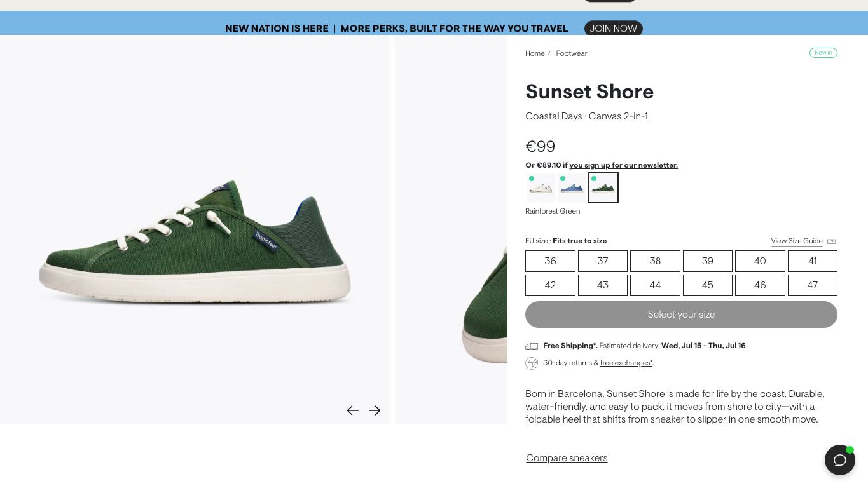This screenshot has width=868, height=488.
Task: Go to the previous product image
Action: 353,410
